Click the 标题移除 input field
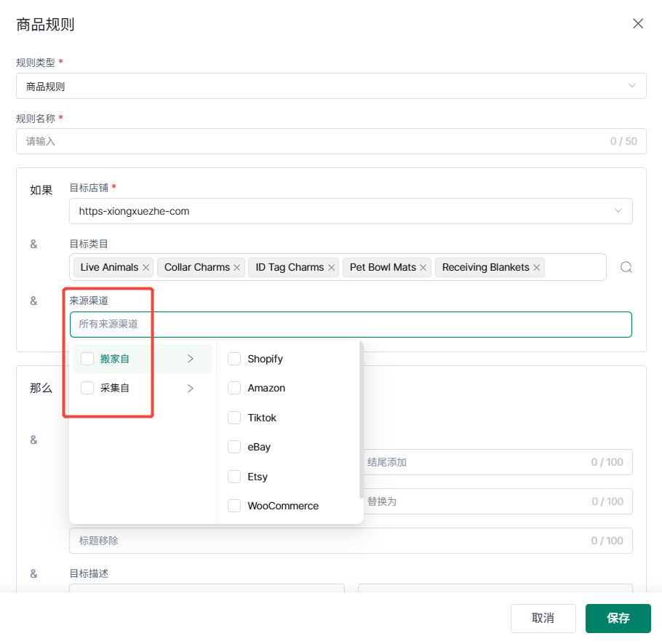 (351, 541)
